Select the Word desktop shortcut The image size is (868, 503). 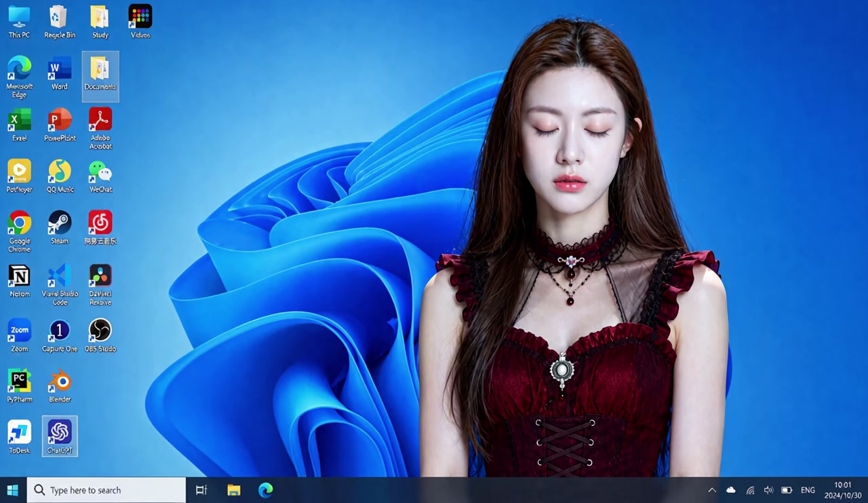(x=60, y=73)
